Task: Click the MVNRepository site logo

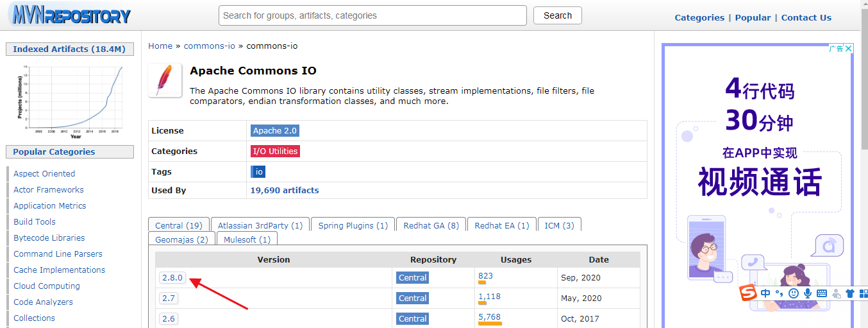Action: tap(69, 15)
